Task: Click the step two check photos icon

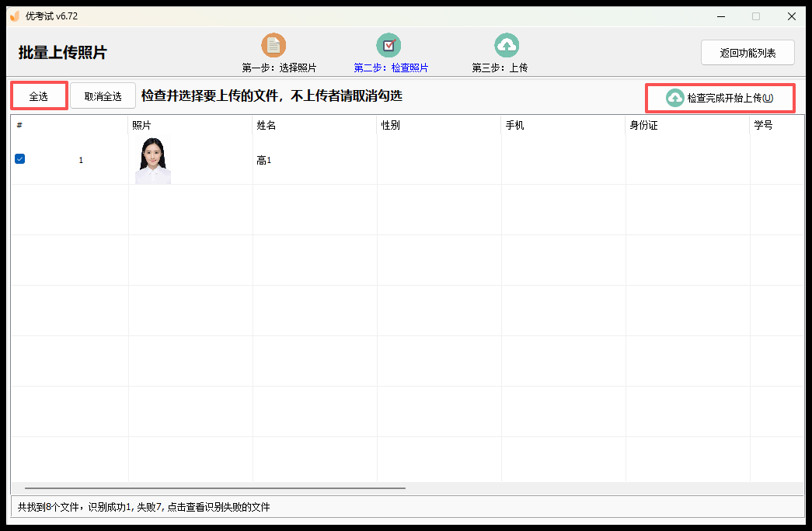Action: [x=389, y=46]
